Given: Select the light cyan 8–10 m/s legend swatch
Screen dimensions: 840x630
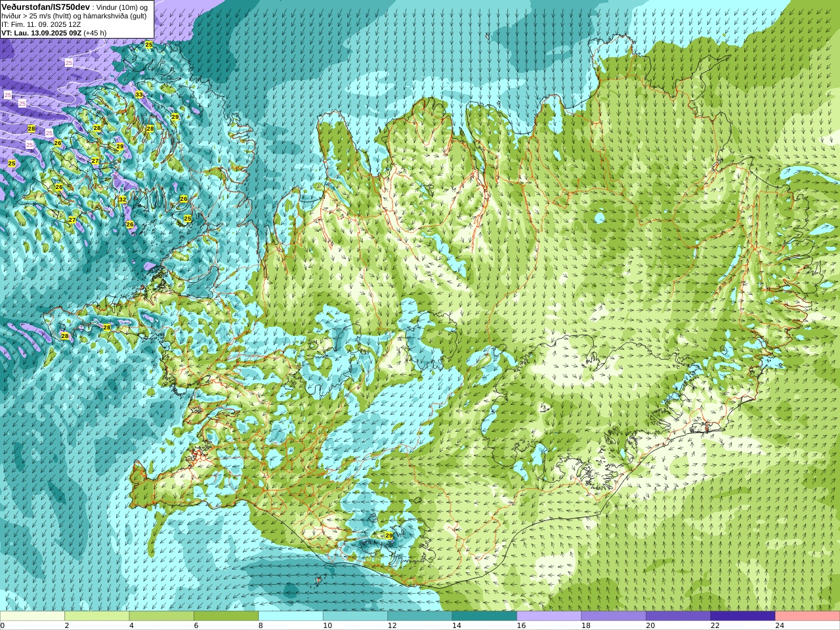Looking at the screenshot, I should click(x=291, y=616).
